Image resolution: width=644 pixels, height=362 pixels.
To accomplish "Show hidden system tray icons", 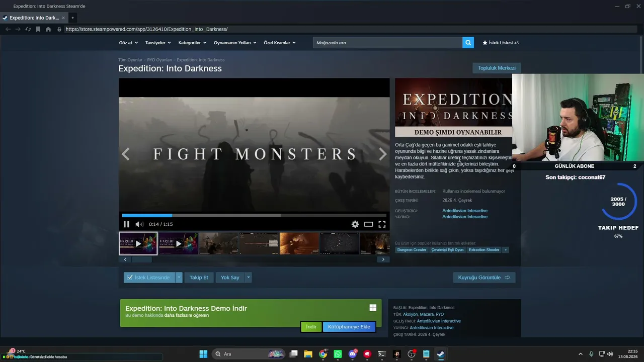I will point(580,354).
